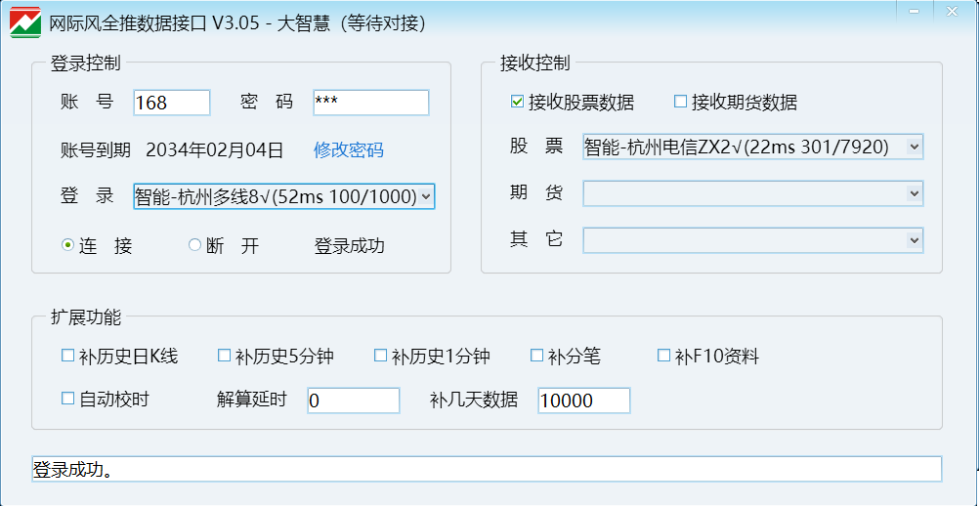Click the bottom status box 登录成功。

click(x=487, y=469)
